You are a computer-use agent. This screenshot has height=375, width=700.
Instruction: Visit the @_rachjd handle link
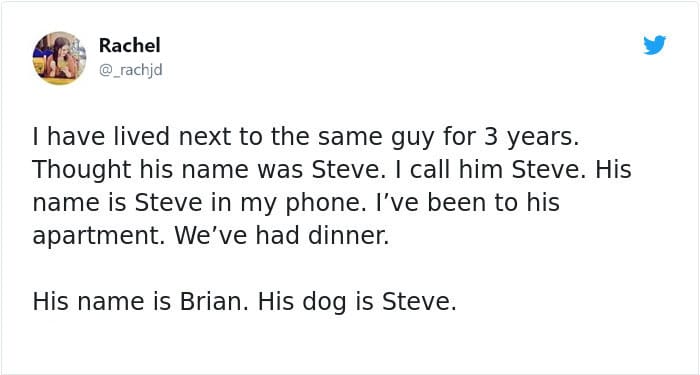(x=130, y=70)
